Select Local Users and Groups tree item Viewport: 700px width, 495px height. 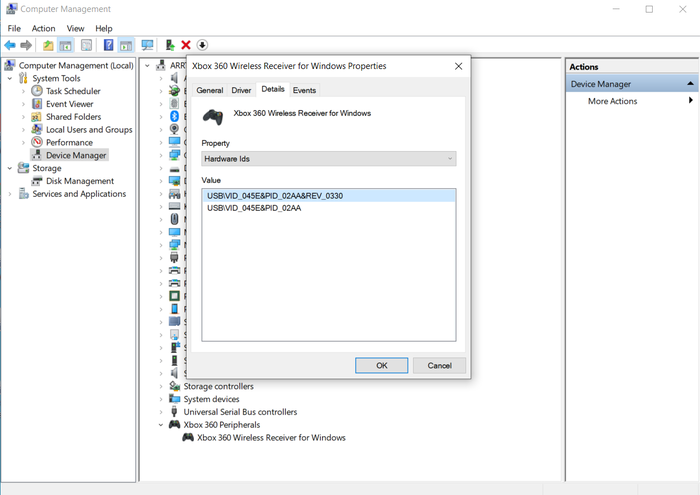click(89, 130)
